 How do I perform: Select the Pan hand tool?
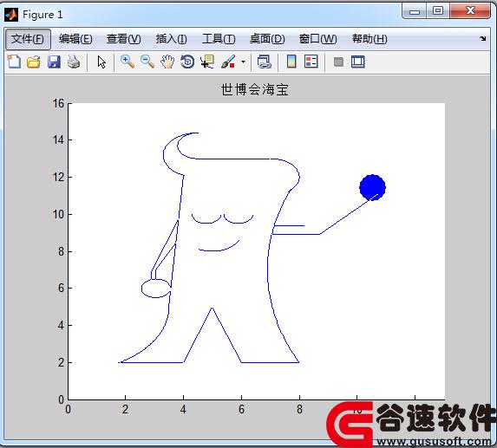(x=167, y=62)
